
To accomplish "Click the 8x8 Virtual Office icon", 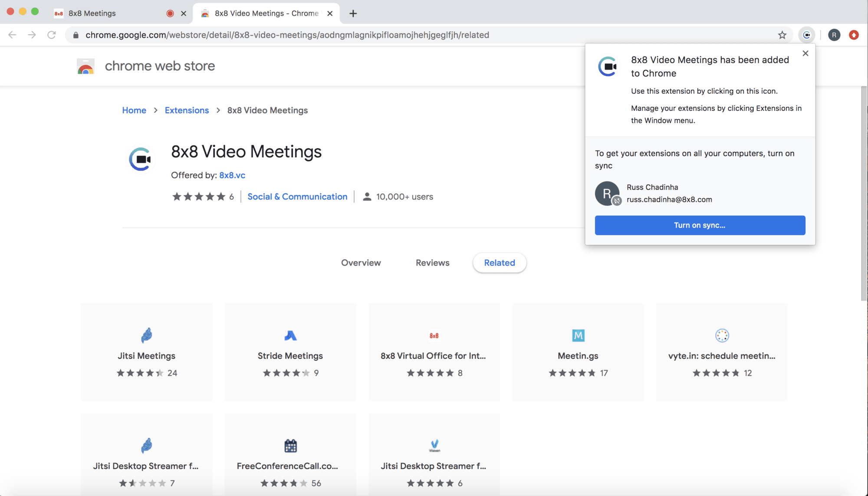I will (x=434, y=335).
